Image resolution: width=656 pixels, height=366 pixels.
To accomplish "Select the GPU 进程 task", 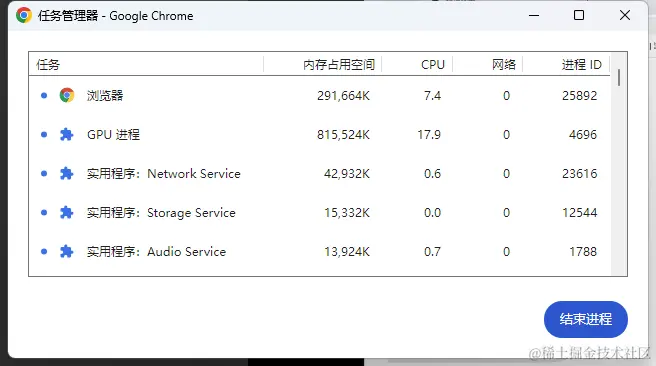I will tap(319, 134).
